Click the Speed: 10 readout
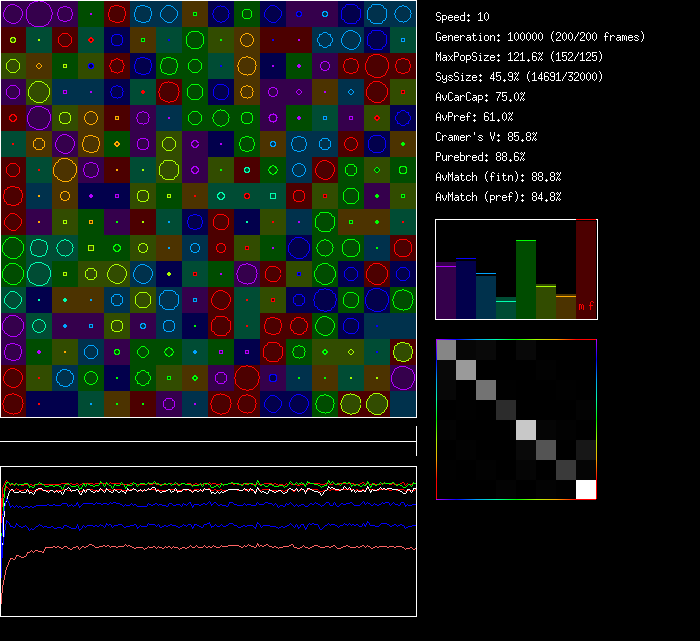The width and height of the screenshot is (700, 641). (463, 17)
